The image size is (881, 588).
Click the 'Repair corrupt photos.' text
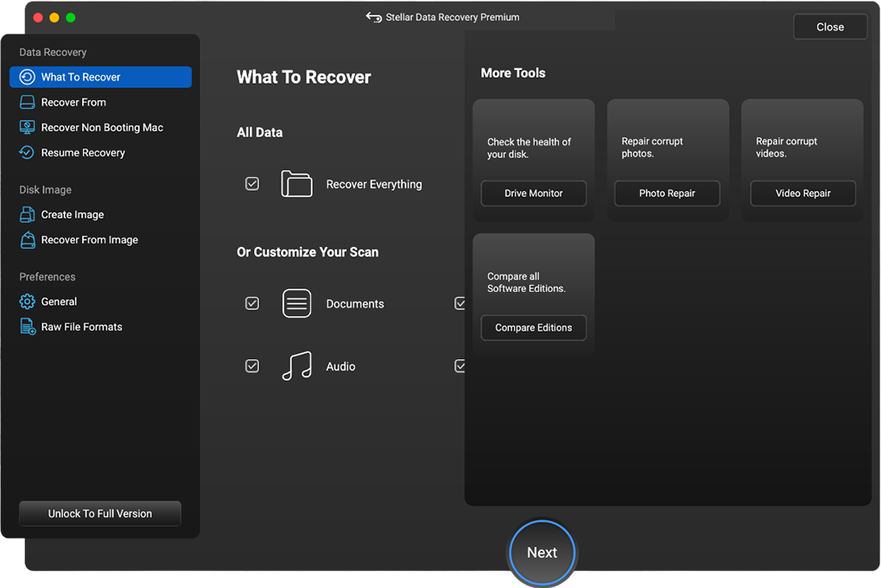coord(652,148)
